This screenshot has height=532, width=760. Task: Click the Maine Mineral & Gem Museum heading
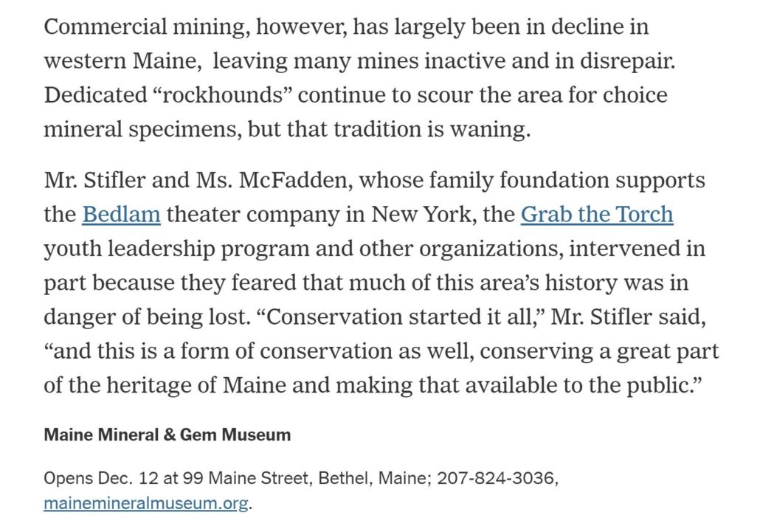pyautogui.click(x=167, y=435)
